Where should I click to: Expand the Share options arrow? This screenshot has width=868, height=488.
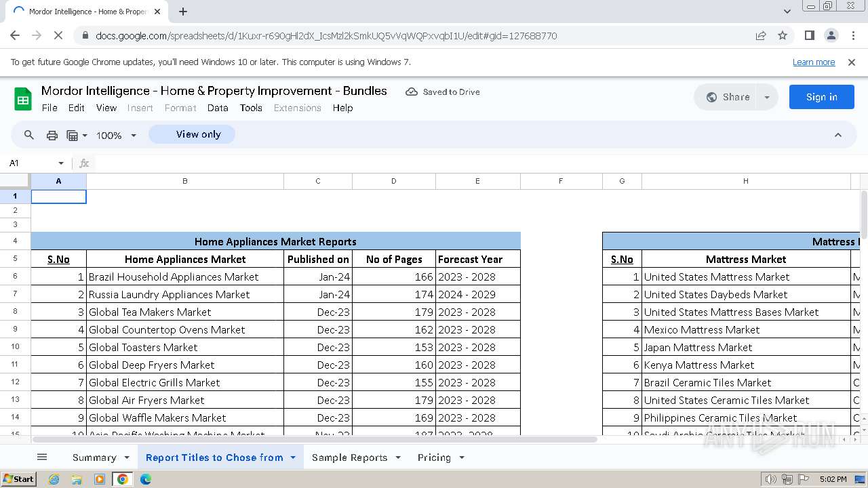point(767,97)
